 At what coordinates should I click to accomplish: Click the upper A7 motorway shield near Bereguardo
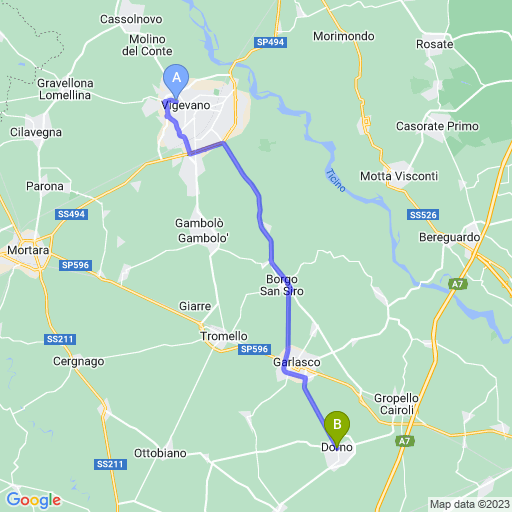(458, 284)
